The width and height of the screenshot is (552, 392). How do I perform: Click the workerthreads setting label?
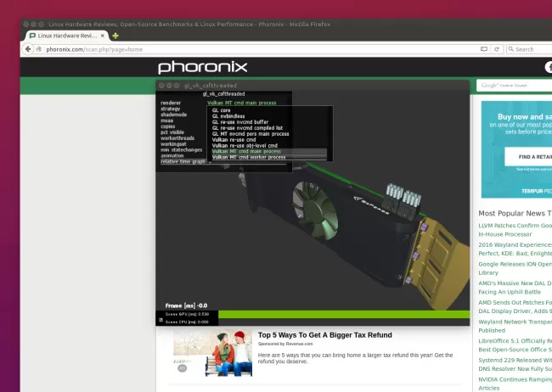click(x=177, y=138)
